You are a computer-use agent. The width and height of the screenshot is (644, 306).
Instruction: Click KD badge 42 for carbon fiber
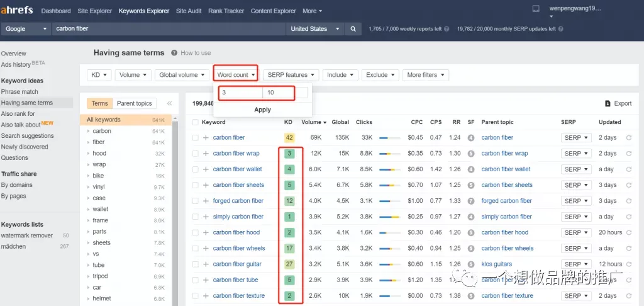(x=289, y=138)
